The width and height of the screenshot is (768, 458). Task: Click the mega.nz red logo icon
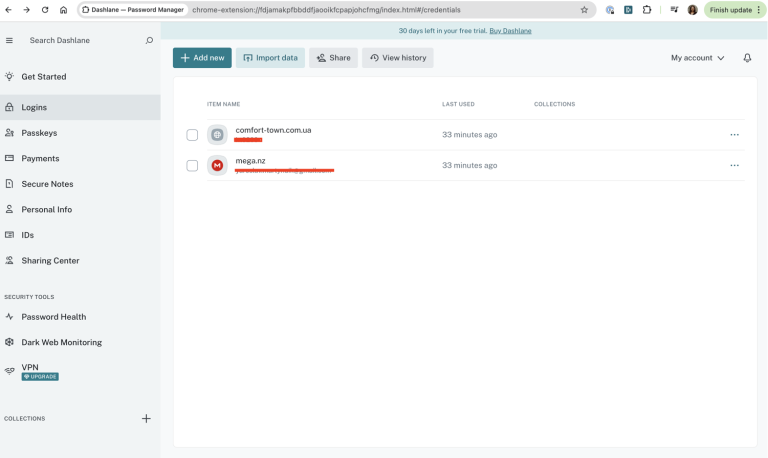[217, 166]
